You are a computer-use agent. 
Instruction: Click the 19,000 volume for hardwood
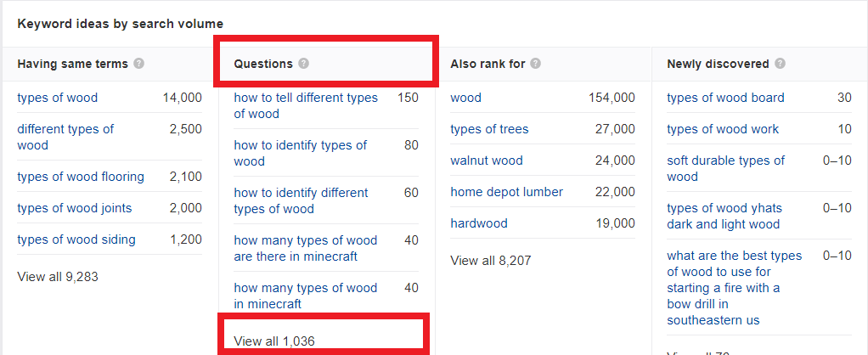coord(616,223)
